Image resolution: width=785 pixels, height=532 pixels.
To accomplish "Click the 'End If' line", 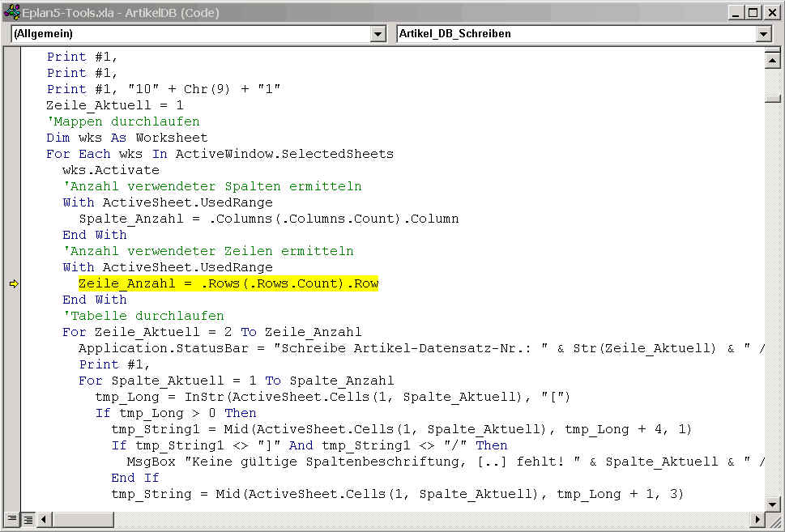I will click(135, 478).
